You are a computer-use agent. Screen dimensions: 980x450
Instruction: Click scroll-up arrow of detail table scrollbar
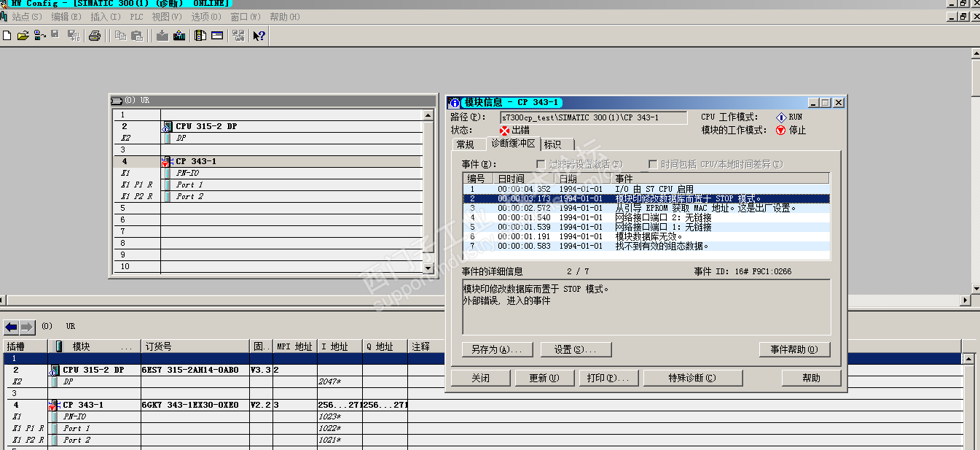(x=968, y=359)
